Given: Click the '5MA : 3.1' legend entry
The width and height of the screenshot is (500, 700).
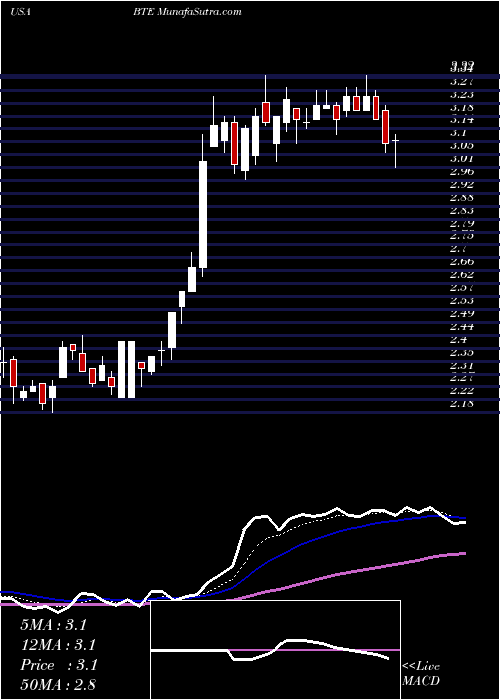Looking at the screenshot, I should [53, 625].
